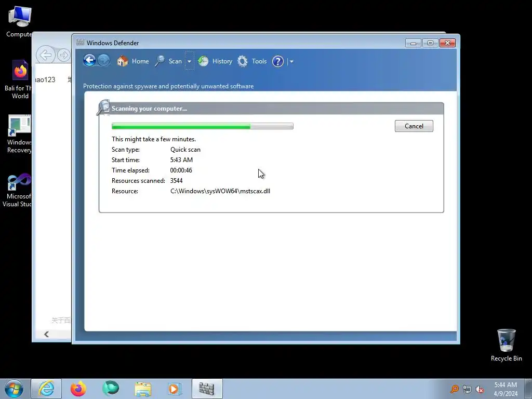
Task: Click the 00:00:46 elapsed time value
Action: [181, 170]
